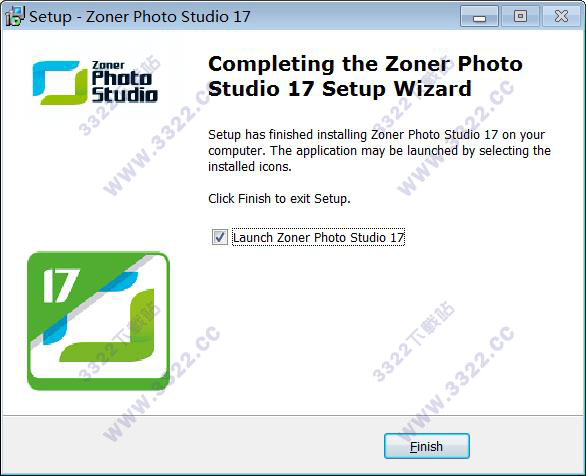Click the Setup installer icon in title bar
Screen dimensions: 586x476
tap(14, 16)
